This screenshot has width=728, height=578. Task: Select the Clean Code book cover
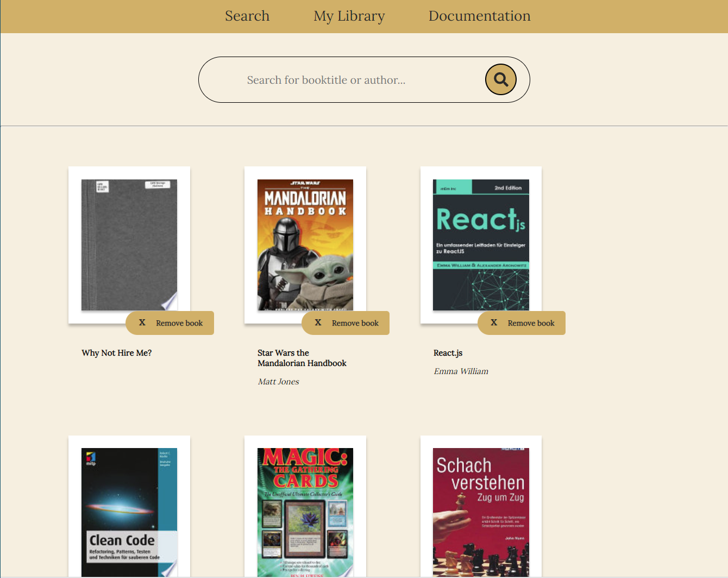(x=129, y=512)
